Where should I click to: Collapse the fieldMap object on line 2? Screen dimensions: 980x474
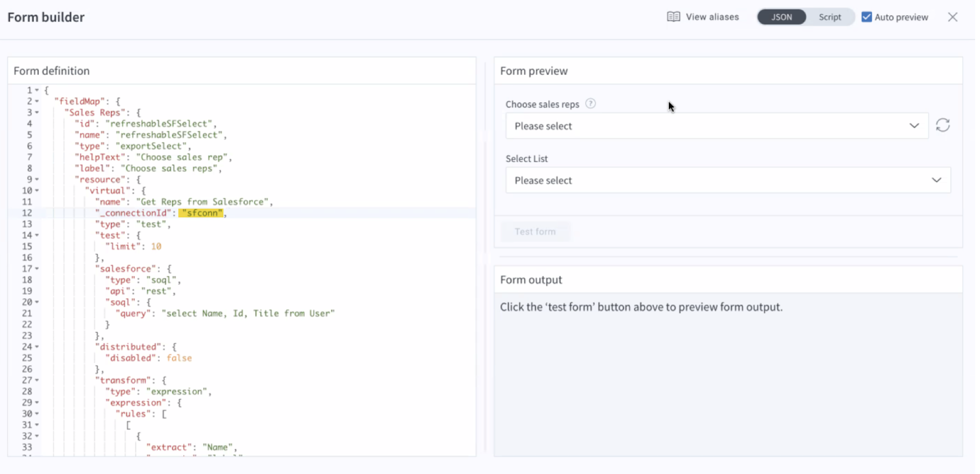pyautogui.click(x=37, y=101)
